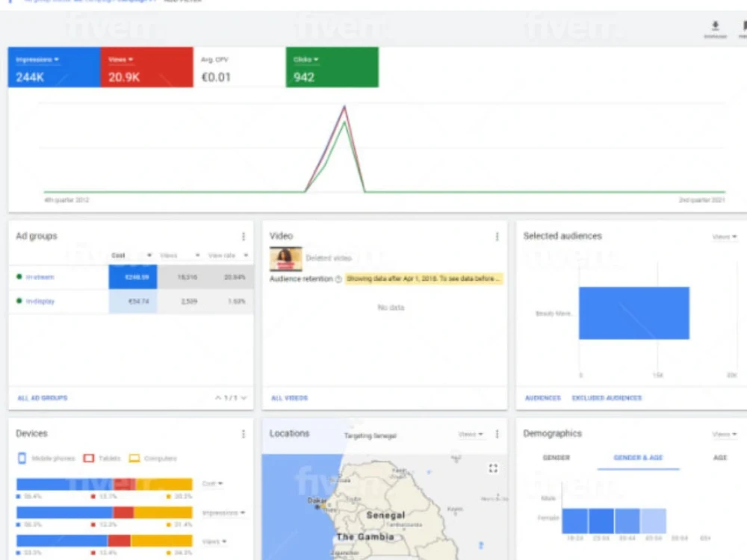This screenshot has width=747, height=560.
Task: Open Views dropdown in Locations card
Action: pyautogui.click(x=471, y=435)
